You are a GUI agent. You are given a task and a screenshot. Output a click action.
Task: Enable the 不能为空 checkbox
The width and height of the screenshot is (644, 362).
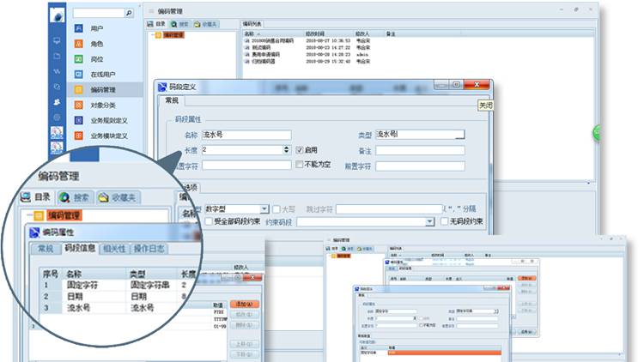(300, 164)
